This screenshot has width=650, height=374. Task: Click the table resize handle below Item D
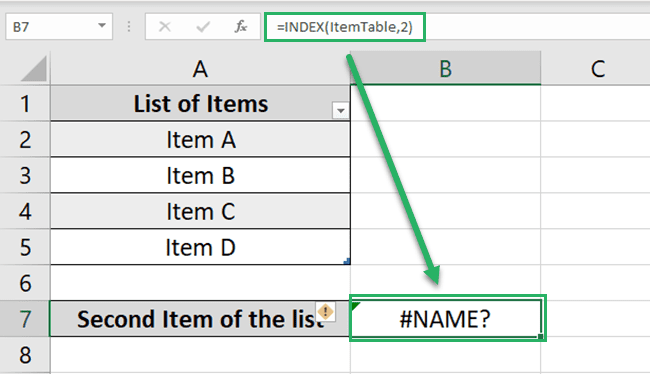pos(347,261)
